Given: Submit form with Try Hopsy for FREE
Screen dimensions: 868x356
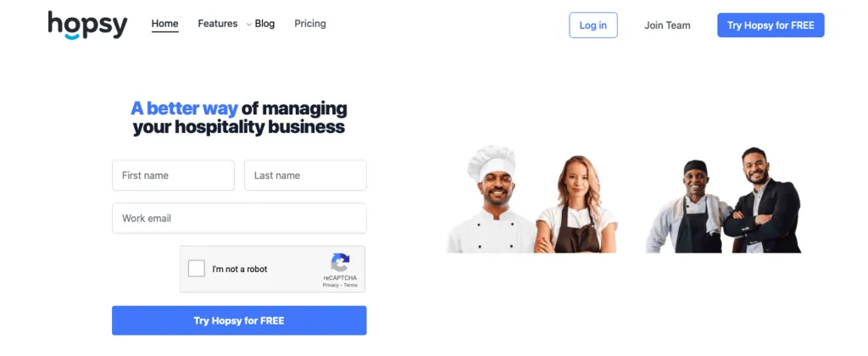Looking at the screenshot, I should point(239,320).
